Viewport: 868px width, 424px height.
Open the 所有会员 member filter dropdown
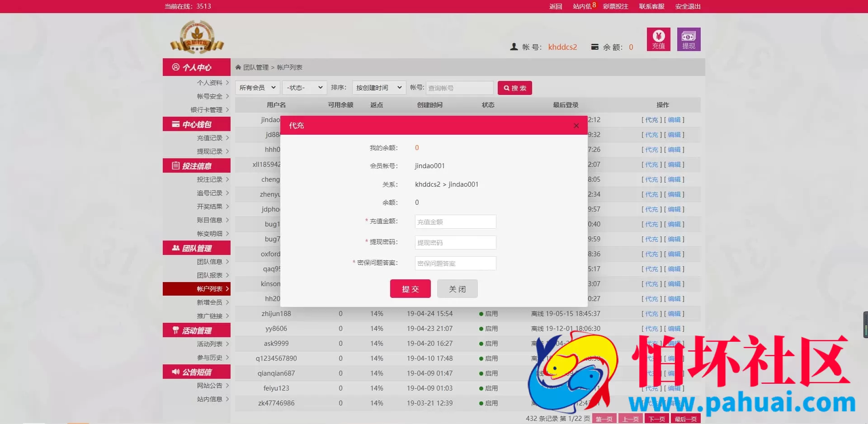coord(257,88)
